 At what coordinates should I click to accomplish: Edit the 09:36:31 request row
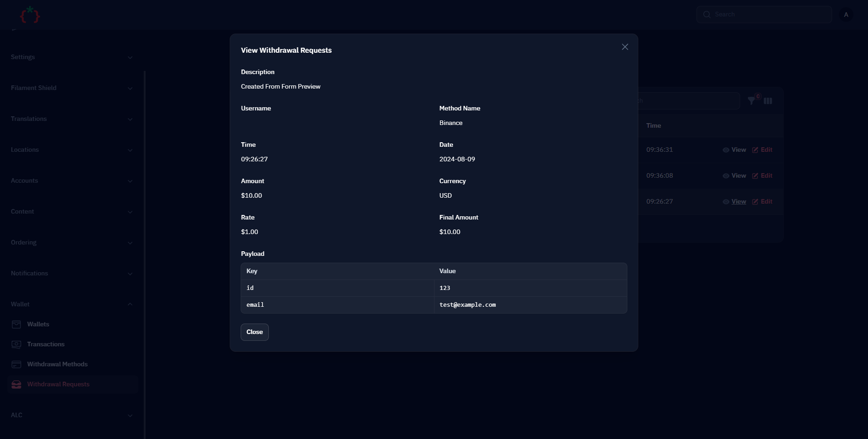pyautogui.click(x=762, y=150)
